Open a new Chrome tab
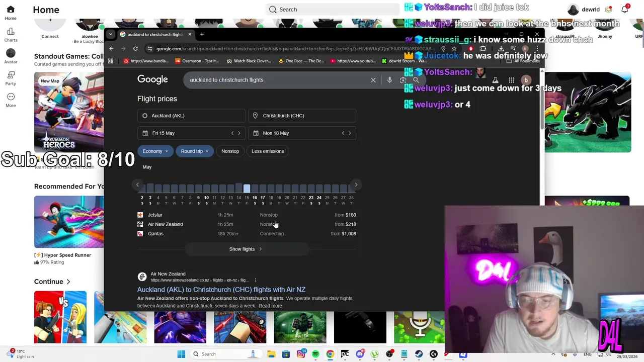The height and width of the screenshot is (362, 644). pos(202,34)
